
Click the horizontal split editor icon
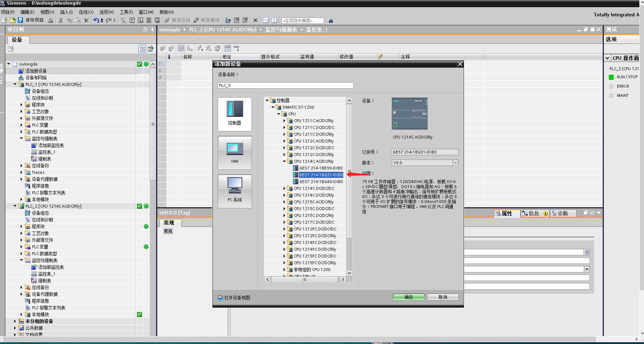[265, 20]
